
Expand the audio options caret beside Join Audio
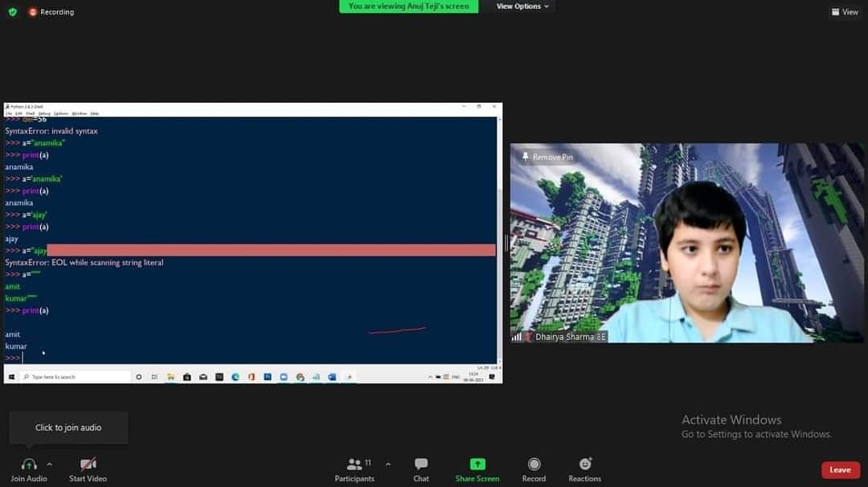pos(49,464)
